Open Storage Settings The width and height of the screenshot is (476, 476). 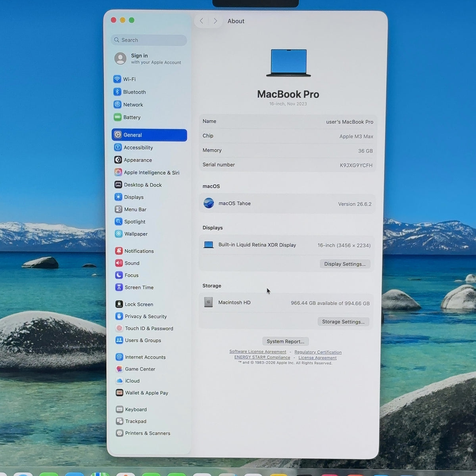click(343, 322)
